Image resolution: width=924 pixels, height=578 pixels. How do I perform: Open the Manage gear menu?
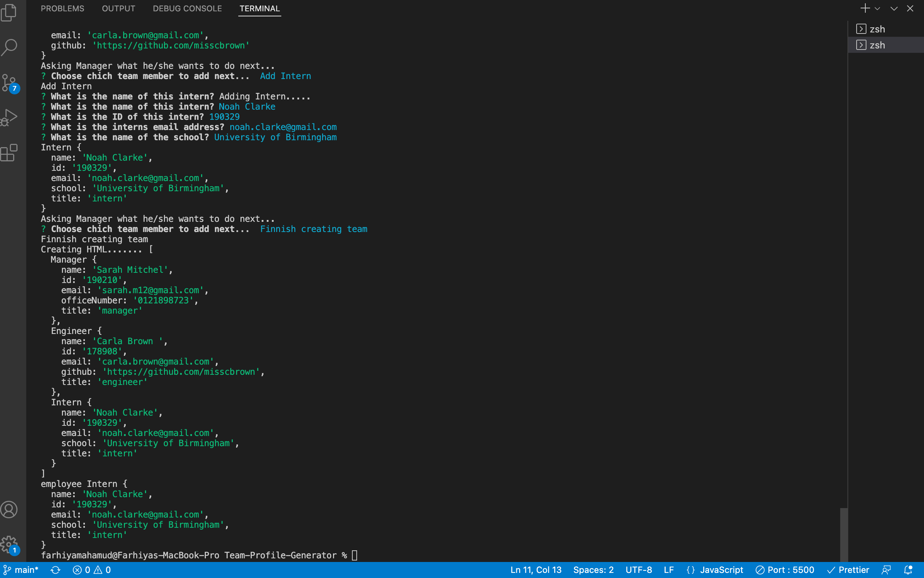[9, 544]
